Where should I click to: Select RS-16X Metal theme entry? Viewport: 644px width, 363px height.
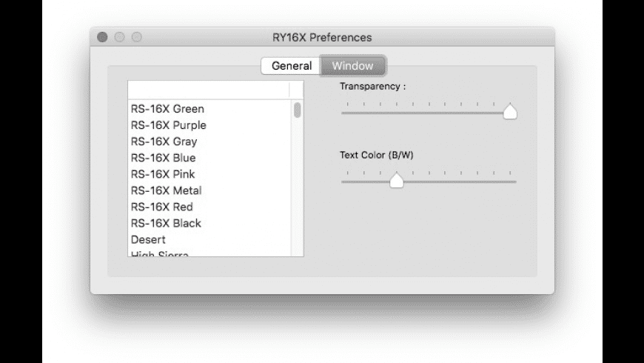[167, 190]
